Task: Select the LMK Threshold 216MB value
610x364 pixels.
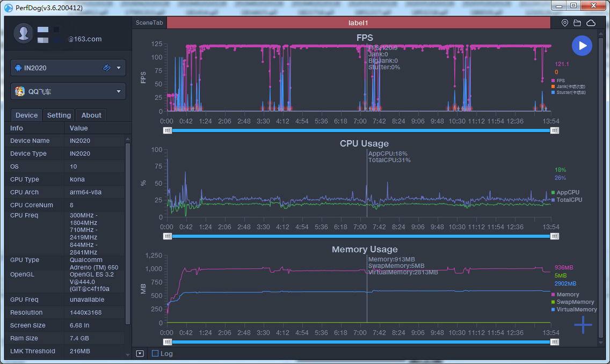Action: 80,351
